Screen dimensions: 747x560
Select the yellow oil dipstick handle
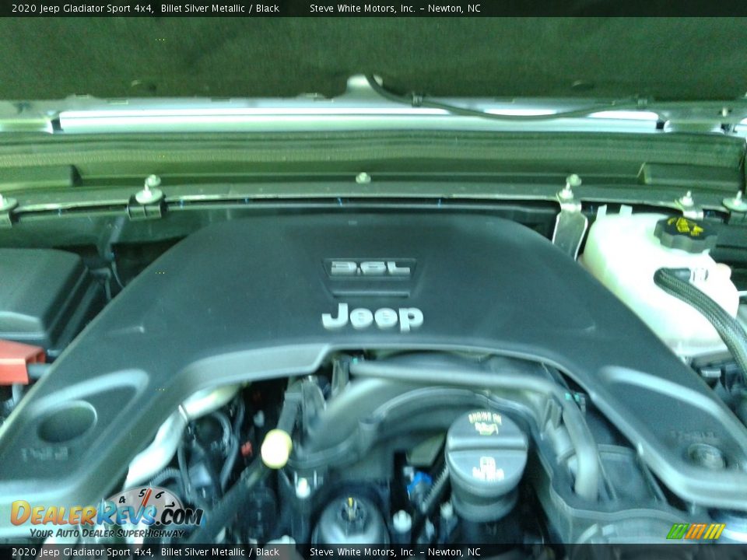(276, 448)
